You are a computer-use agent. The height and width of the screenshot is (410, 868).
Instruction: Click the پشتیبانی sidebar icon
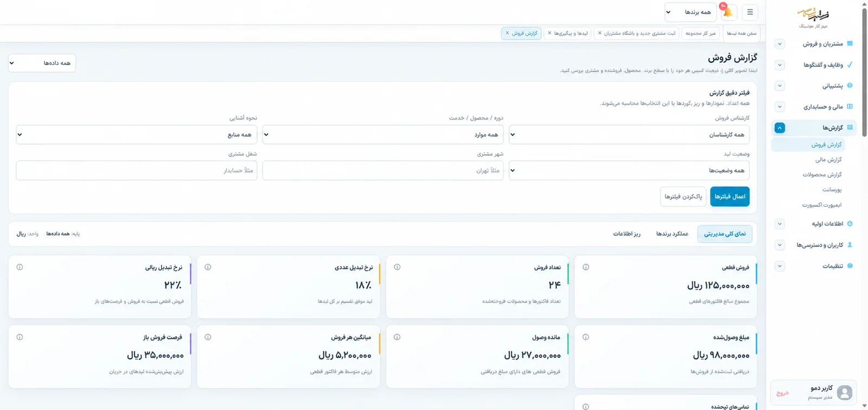pos(850,85)
